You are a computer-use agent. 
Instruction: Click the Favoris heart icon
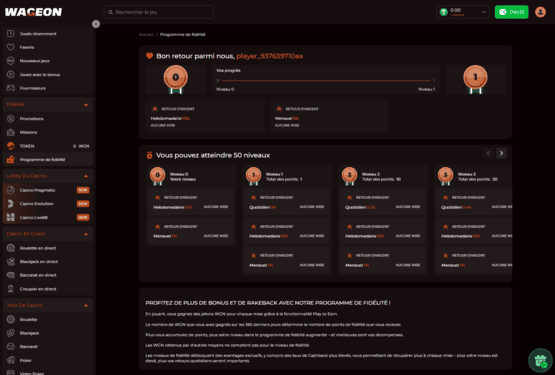click(x=11, y=47)
